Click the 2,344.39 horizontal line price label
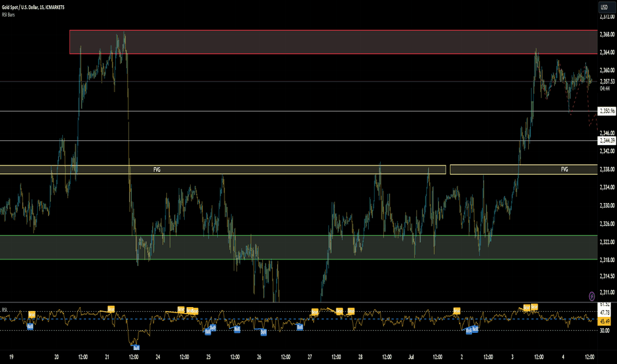The width and height of the screenshot is (617, 364). tap(606, 140)
